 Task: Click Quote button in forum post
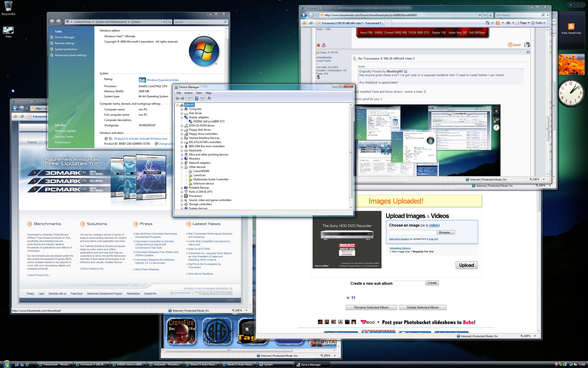(x=514, y=45)
